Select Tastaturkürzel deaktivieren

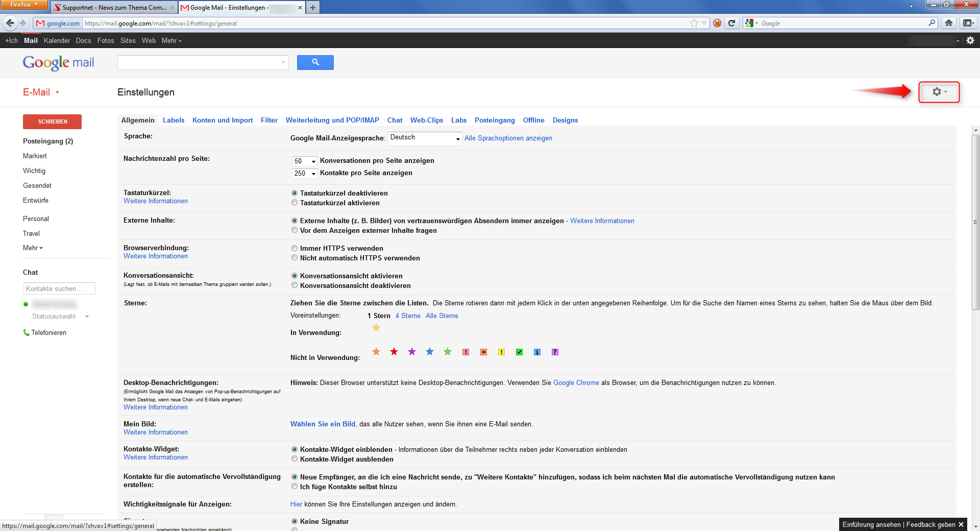pyautogui.click(x=295, y=193)
